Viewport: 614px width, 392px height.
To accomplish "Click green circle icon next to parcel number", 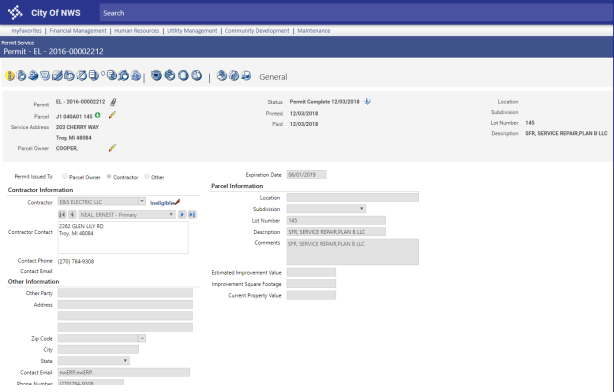I will click(x=98, y=115).
